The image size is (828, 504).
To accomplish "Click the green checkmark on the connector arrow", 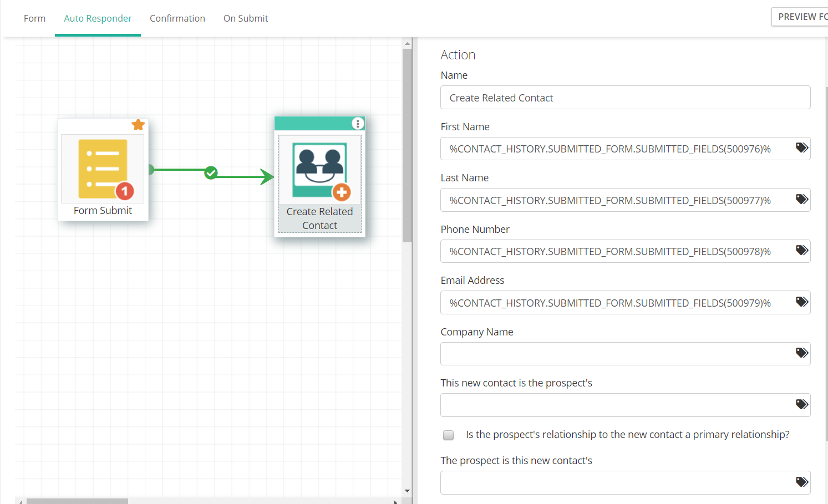I will pos(211,173).
